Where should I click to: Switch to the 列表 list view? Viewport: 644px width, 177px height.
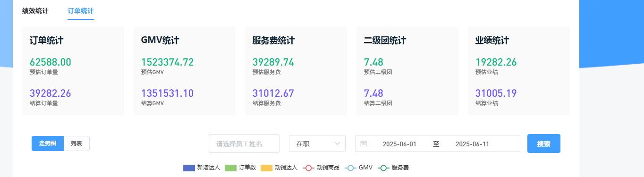tap(76, 143)
